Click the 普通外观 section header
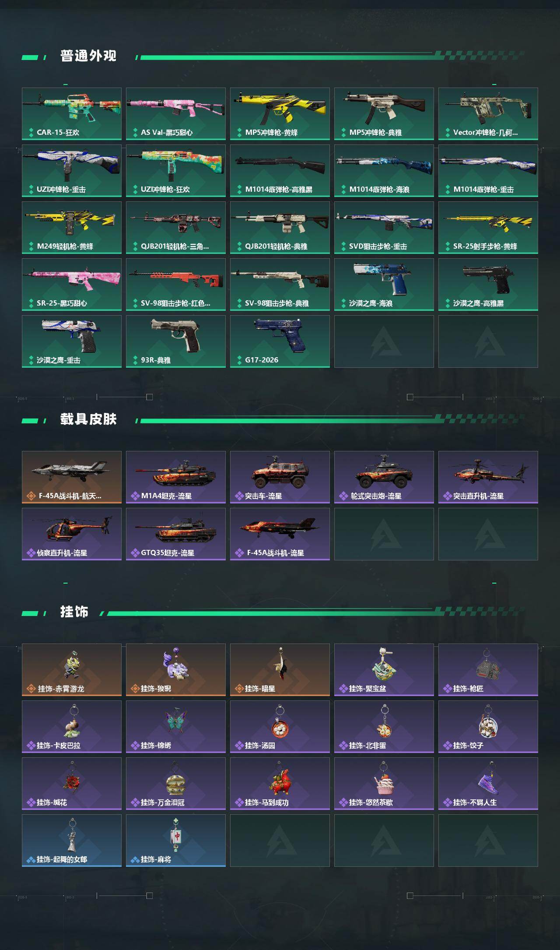The height and width of the screenshot is (950, 560). pyautogui.click(x=88, y=56)
